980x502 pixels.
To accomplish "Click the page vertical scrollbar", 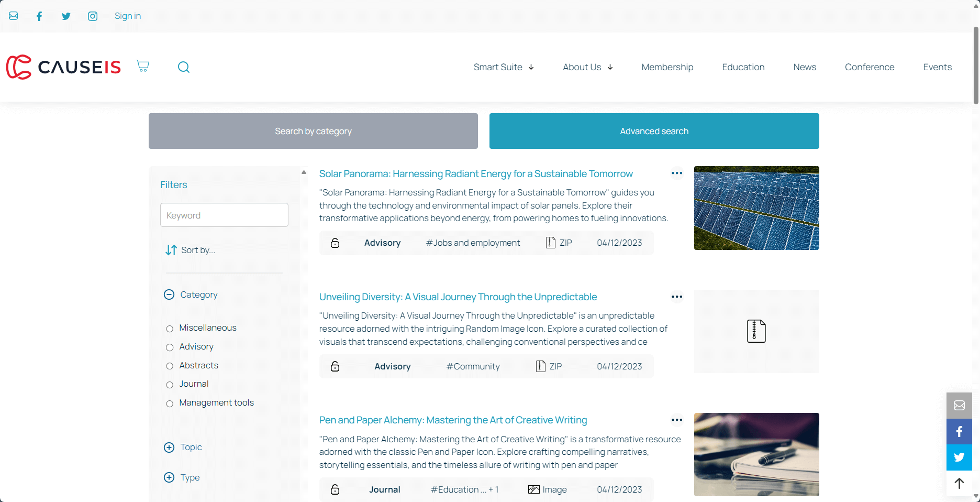I will tap(976, 66).
